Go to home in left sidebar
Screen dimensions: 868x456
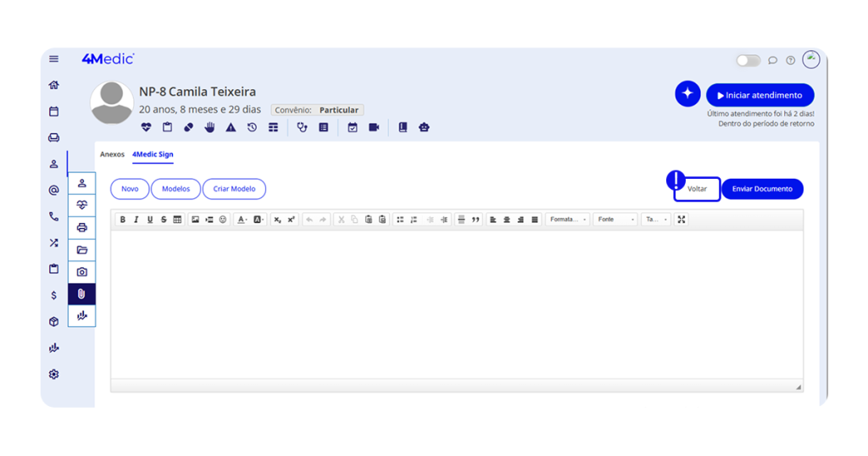53,85
